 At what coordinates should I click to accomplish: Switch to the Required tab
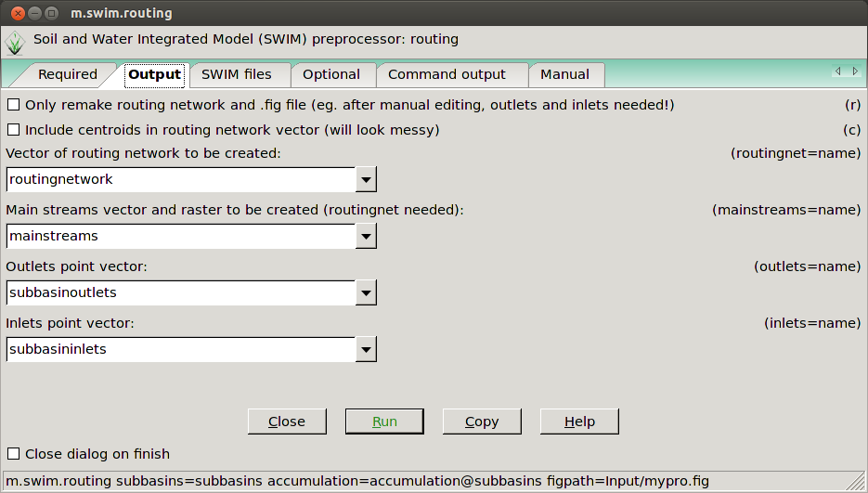pos(67,74)
